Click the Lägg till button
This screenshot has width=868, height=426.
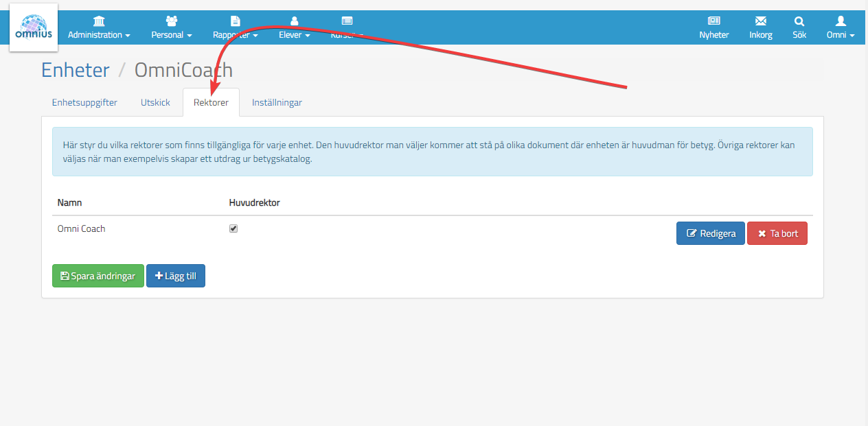(x=176, y=276)
